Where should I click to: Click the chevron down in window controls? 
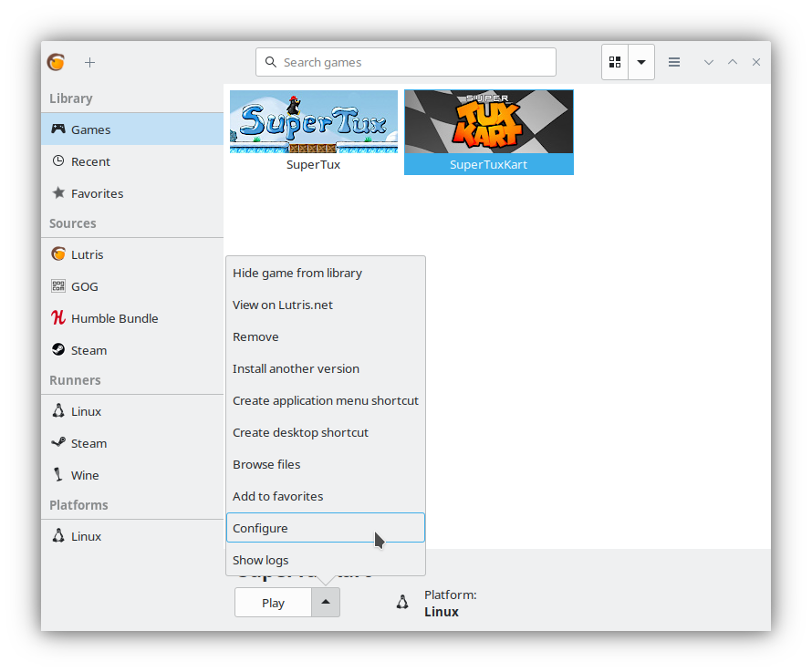pos(709,62)
